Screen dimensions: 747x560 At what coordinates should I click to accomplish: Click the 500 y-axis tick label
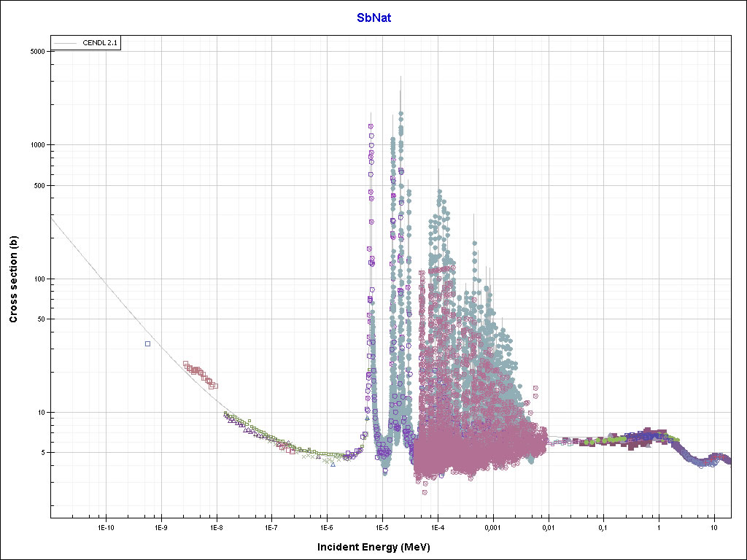click(40, 185)
